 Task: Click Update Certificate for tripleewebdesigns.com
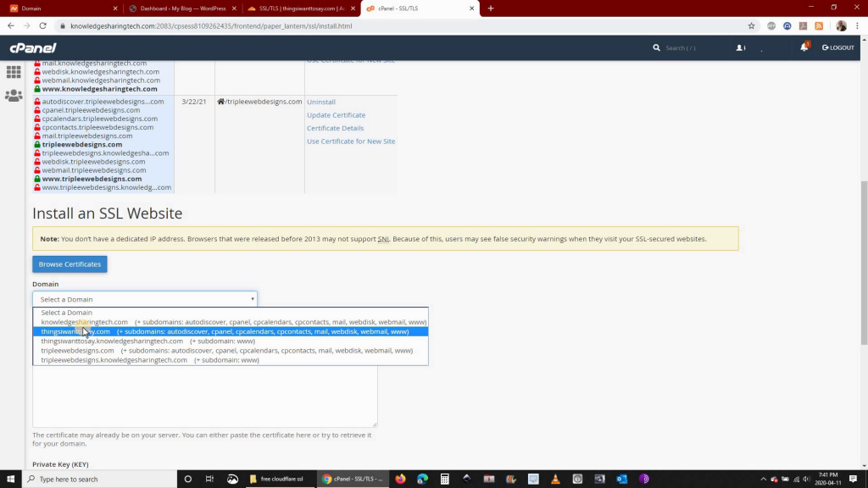click(x=336, y=115)
